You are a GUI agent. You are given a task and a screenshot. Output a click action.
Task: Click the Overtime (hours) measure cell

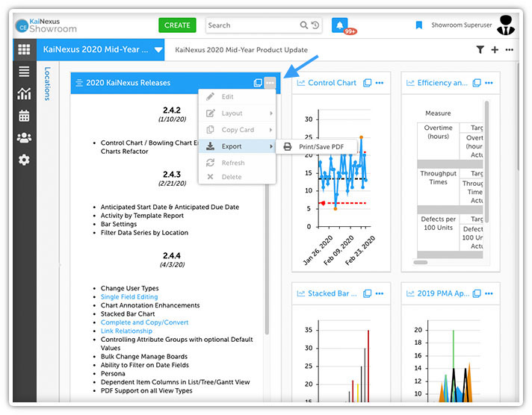[438, 141]
